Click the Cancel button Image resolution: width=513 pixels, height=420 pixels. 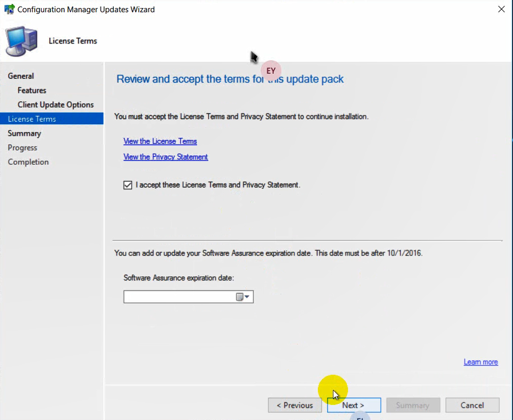[x=472, y=405]
